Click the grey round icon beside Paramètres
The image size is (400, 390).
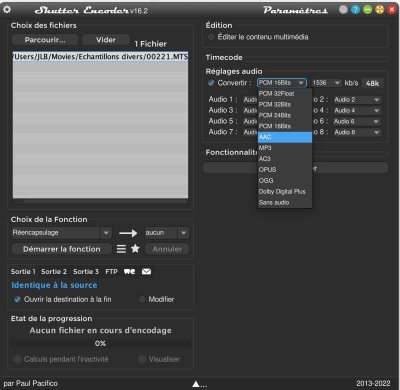pyautogui.click(x=343, y=9)
